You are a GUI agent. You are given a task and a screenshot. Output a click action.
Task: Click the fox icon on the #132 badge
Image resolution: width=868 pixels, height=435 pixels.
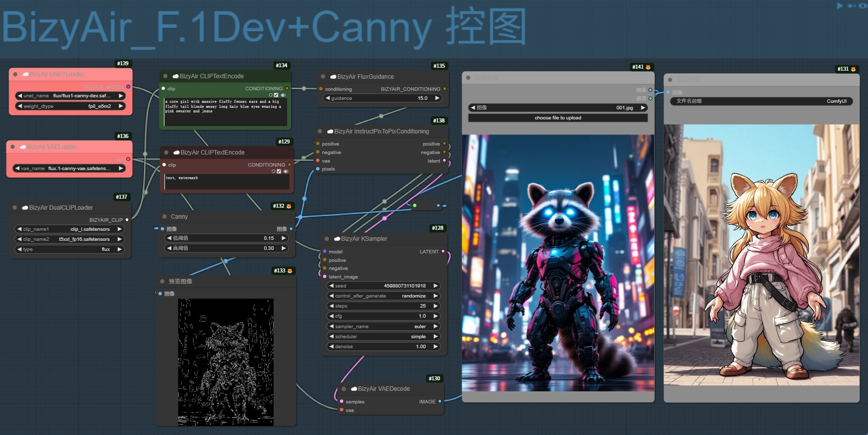[289, 206]
